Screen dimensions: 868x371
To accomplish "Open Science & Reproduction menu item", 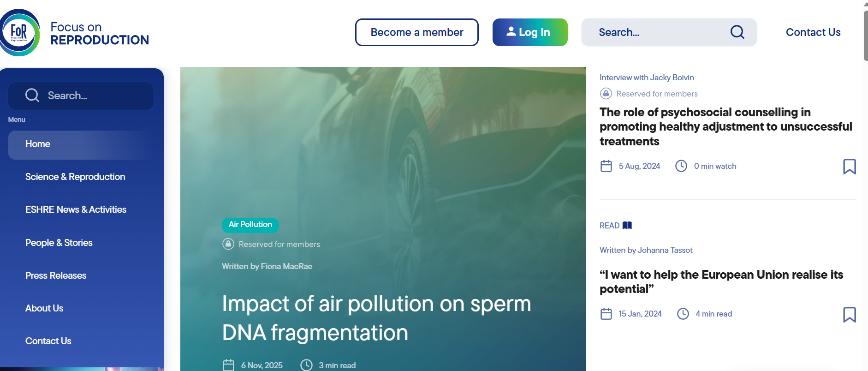I will pos(75,177).
